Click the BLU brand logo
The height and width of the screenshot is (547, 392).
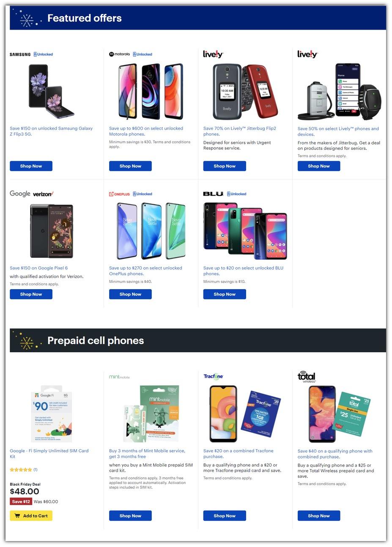click(x=213, y=194)
